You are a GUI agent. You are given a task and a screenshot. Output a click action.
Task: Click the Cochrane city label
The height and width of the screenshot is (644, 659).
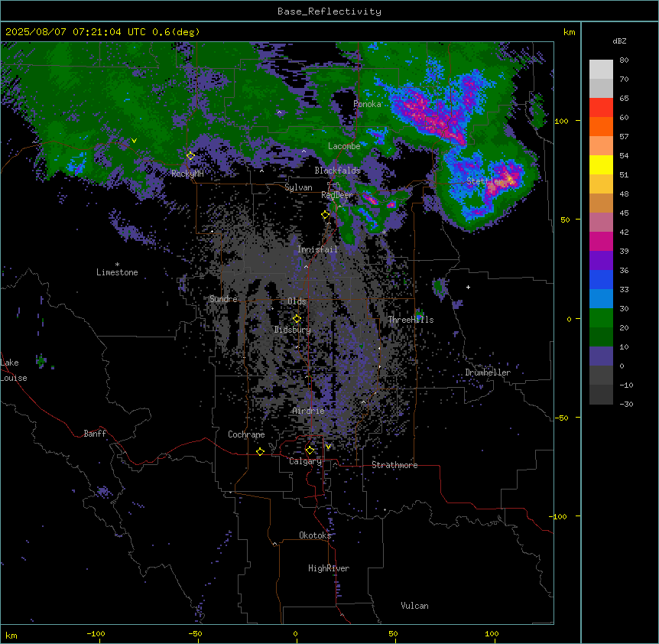click(x=246, y=434)
